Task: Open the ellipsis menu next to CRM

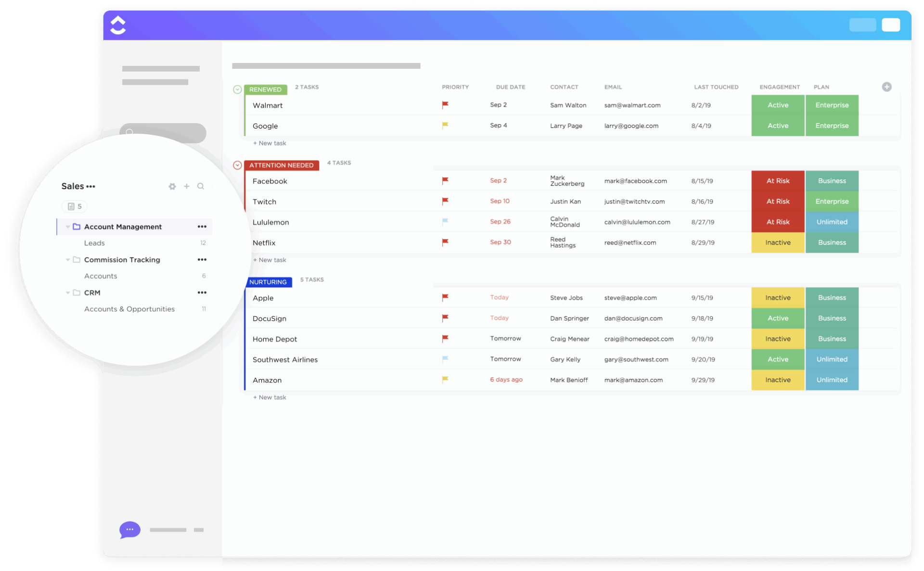Action: (x=202, y=292)
